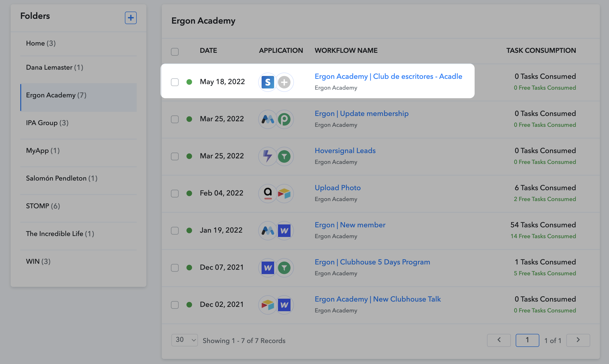The width and height of the screenshot is (609, 364).
Task: Check the Ergon | New member row checkbox
Action: click(175, 231)
